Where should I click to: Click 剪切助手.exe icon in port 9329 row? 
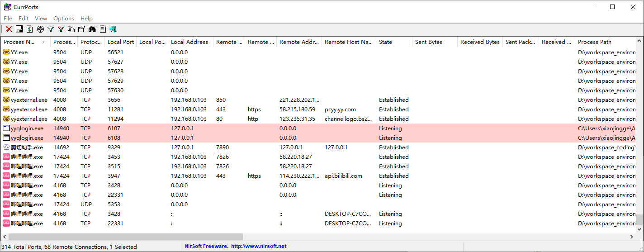6,147
